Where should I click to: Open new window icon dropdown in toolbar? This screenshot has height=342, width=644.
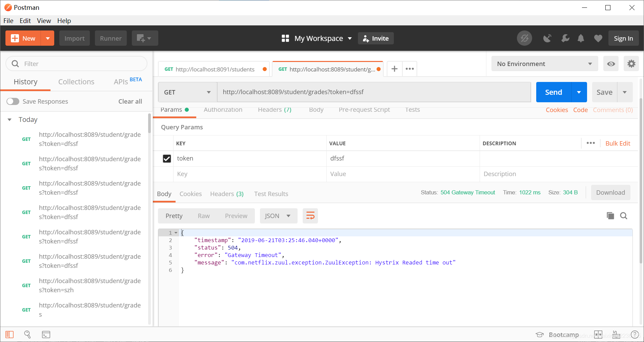point(145,38)
